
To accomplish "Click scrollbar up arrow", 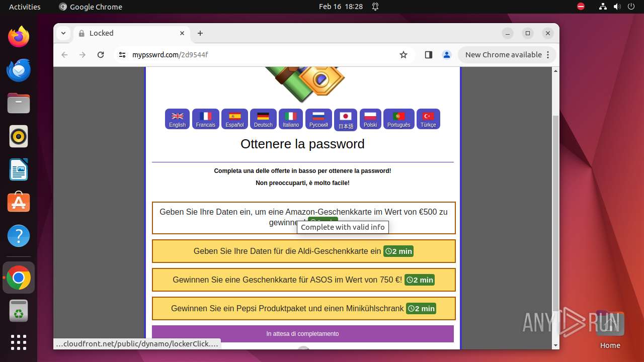I will coord(555,71).
